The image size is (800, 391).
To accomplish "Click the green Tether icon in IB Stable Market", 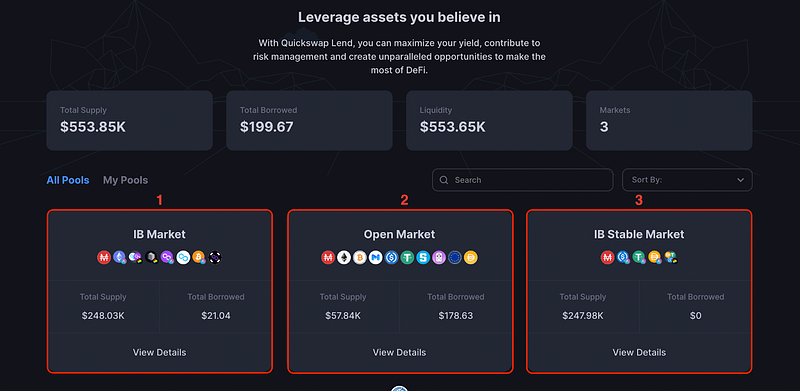I will pos(639,257).
